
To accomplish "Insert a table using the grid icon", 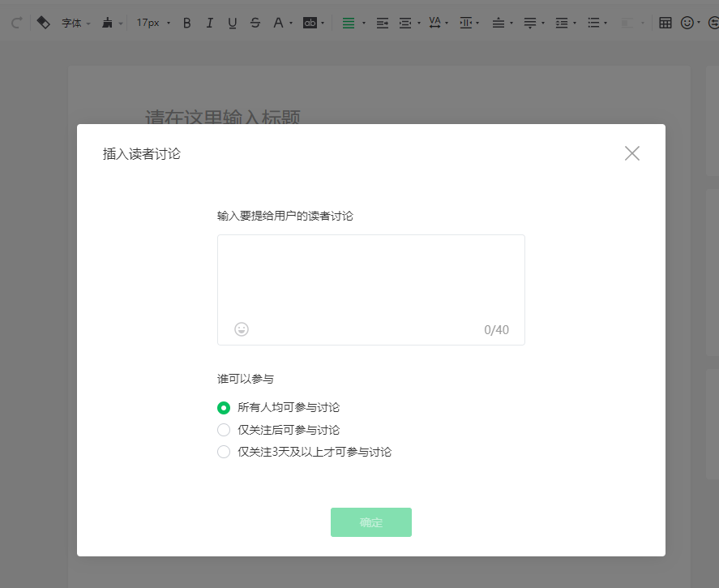I will [666, 23].
